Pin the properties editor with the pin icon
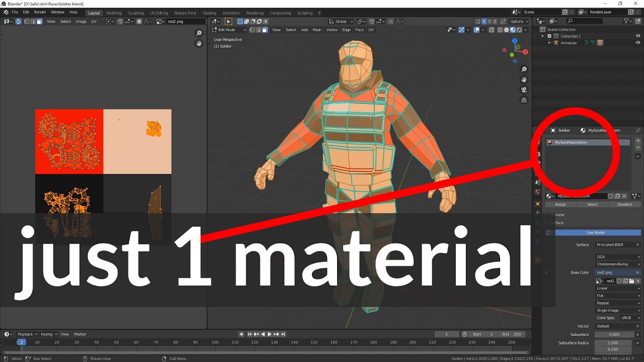This screenshot has height=362, width=644. click(638, 130)
